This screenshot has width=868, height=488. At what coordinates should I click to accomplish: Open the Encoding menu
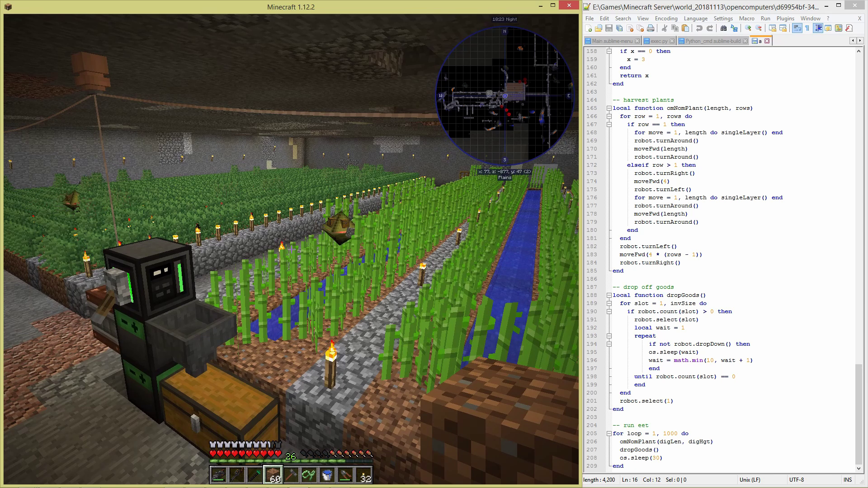(666, 19)
